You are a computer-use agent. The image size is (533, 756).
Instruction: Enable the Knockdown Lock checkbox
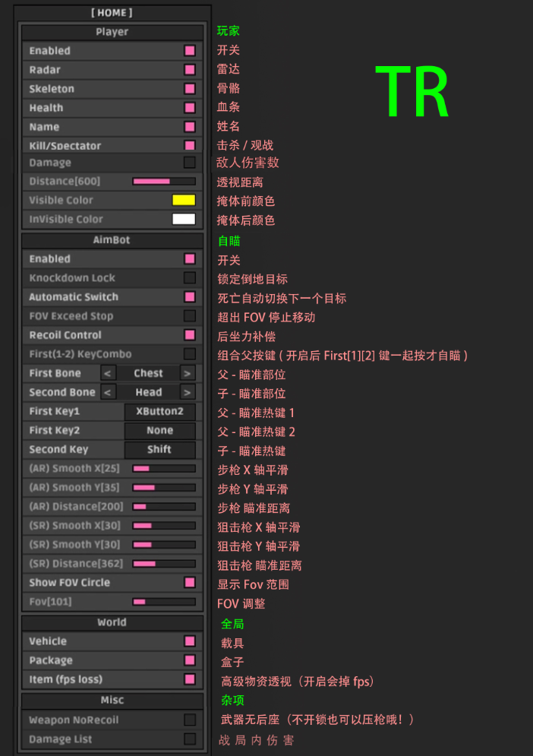(189, 278)
